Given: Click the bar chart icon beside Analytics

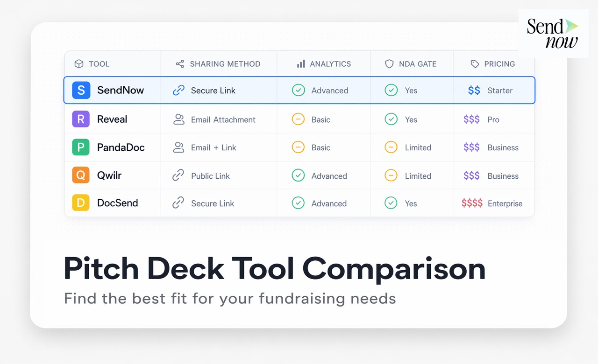Looking at the screenshot, I should (x=301, y=63).
